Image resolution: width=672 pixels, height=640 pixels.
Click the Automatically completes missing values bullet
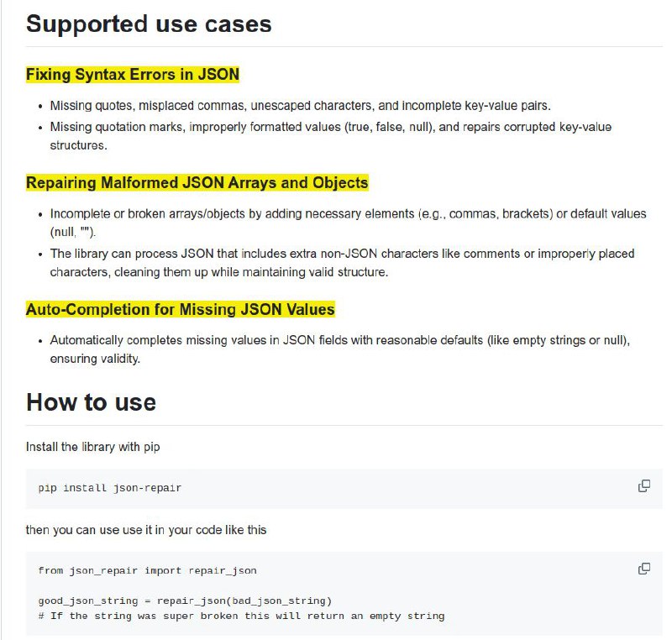pos(340,349)
